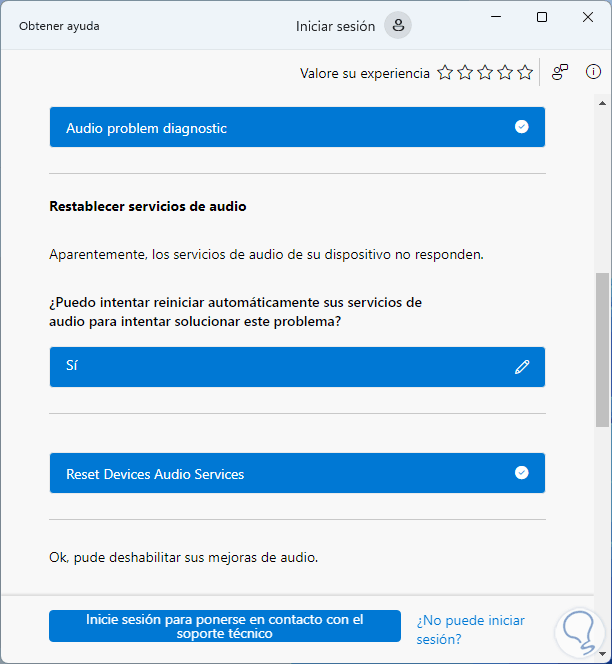Click the Iniciar sesión label
Viewport: 612px width, 664px height.
[x=335, y=26]
